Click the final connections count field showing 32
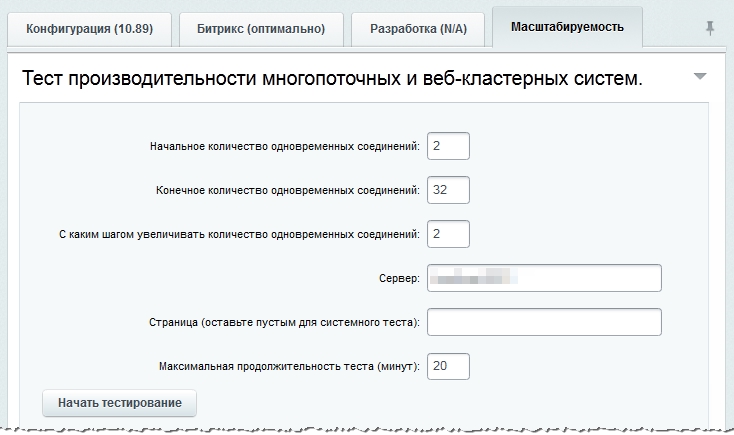 (448, 190)
